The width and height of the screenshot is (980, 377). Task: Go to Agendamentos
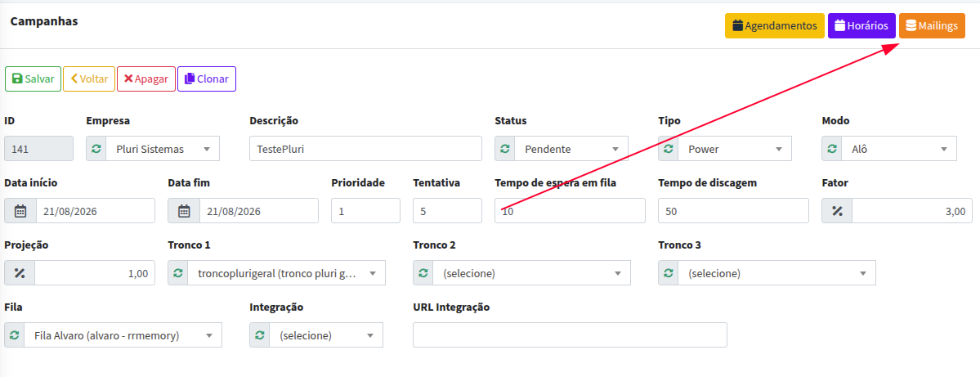click(x=774, y=25)
